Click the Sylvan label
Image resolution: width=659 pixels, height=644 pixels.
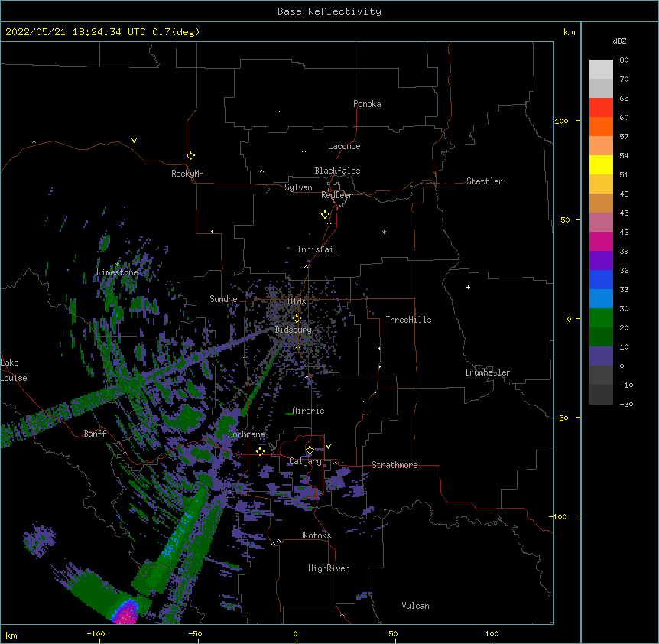pos(298,187)
